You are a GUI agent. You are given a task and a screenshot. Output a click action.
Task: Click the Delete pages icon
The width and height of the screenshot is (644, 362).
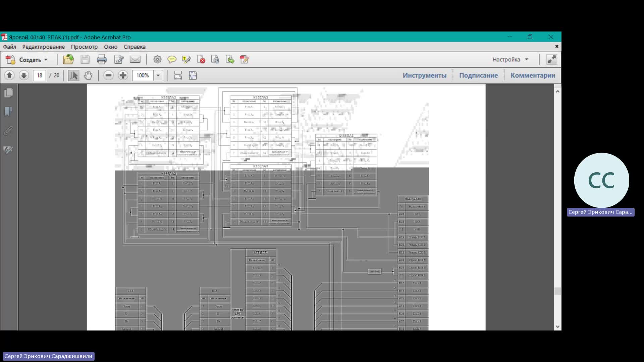click(201, 59)
